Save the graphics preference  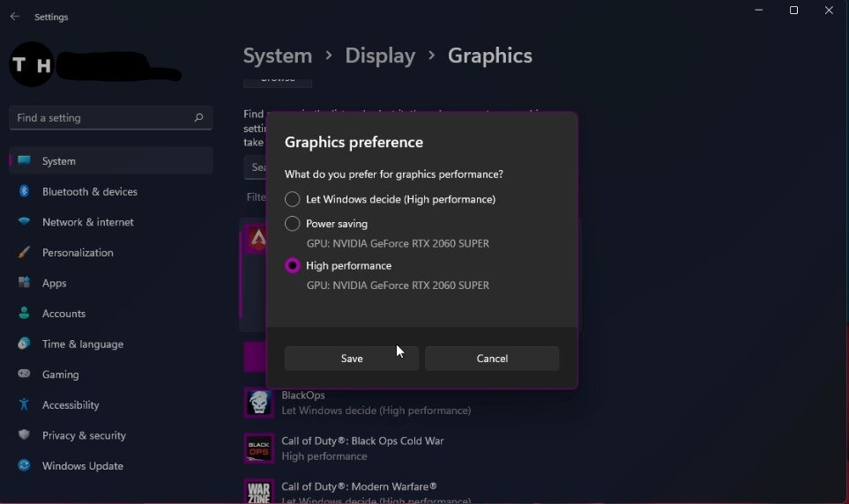click(352, 359)
